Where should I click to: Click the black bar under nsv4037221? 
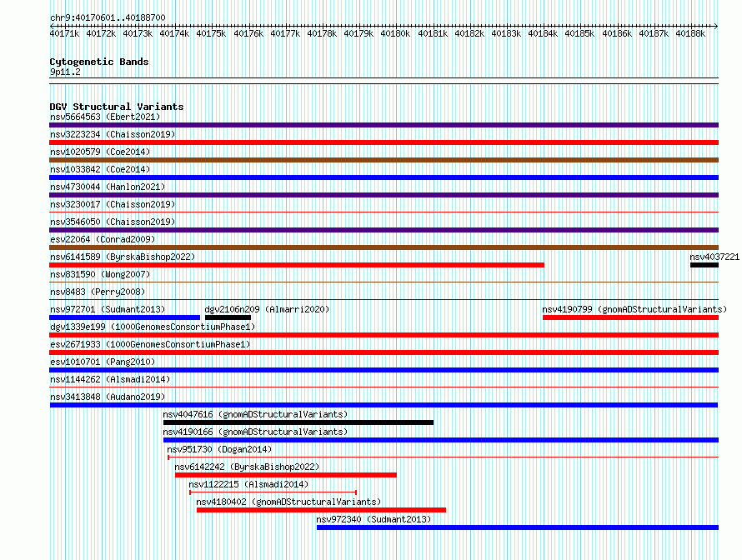click(x=704, y=265)
